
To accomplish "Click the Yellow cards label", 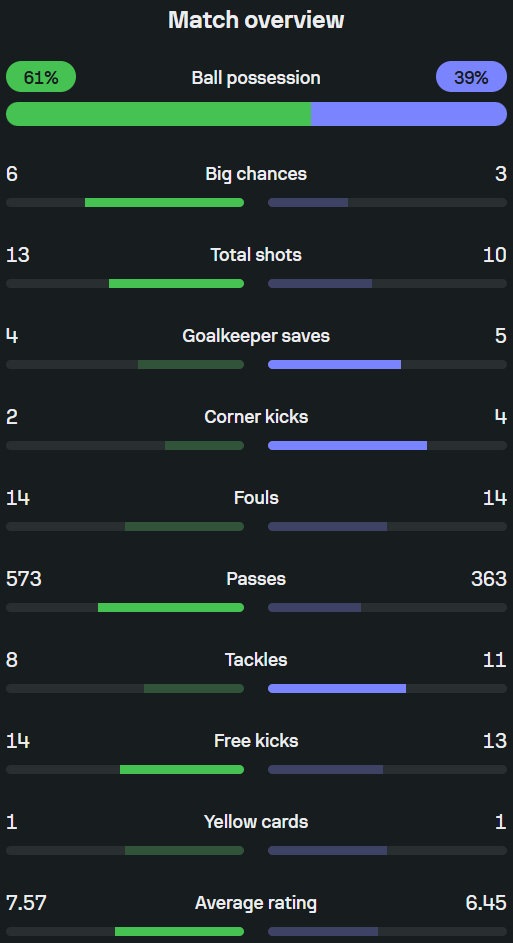I will [256, 822].
